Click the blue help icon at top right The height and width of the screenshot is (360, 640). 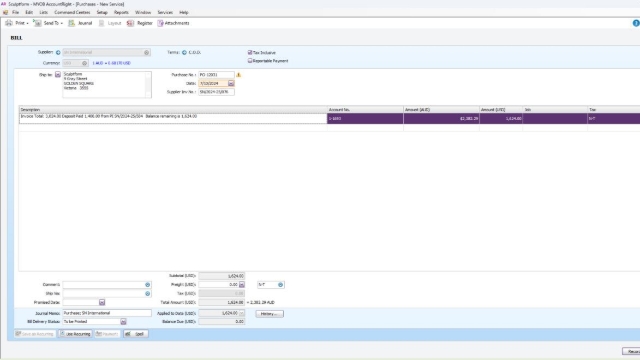click(x=636, y=23)
